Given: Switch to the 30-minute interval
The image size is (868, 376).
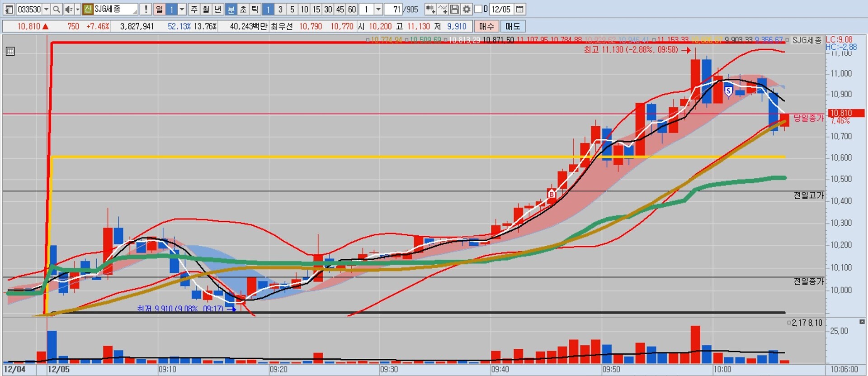Looking at the screenshot, I should click(328, 9).
